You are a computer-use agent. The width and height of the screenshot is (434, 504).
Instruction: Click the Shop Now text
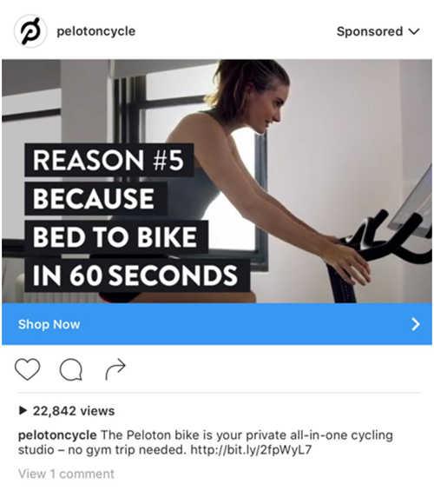pyautogui.click(x=49, y=324)
